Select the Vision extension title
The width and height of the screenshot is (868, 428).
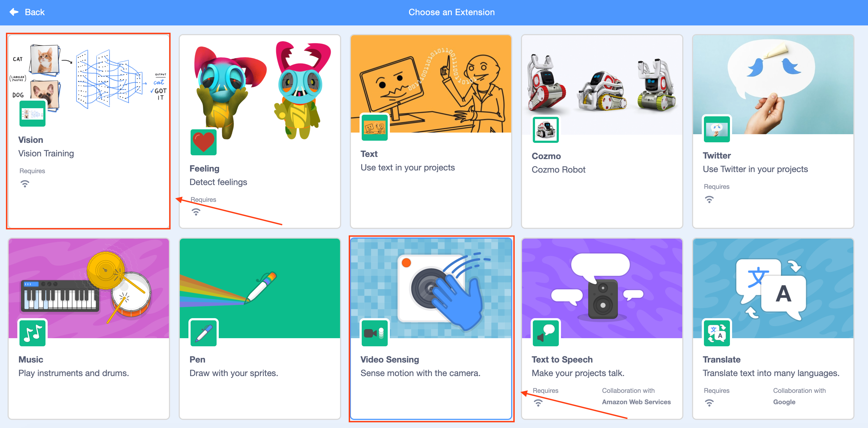[x=31, y=140]
